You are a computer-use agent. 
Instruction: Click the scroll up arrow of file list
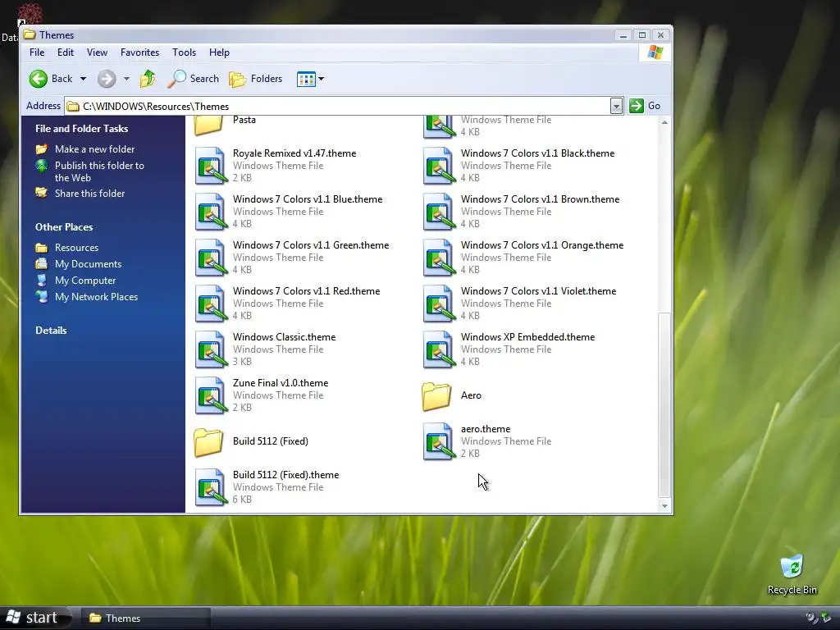pyautogui.click(x=664, y=123)
